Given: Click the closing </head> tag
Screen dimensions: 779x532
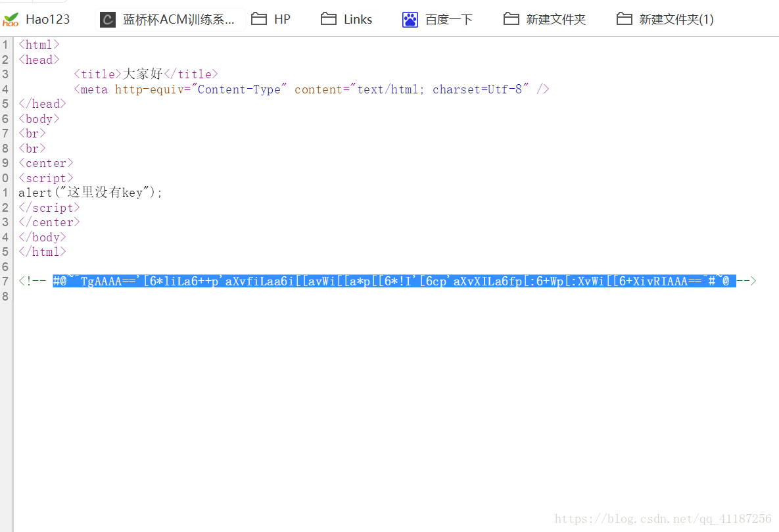Looking at the screenshot, I should (42, 104).
